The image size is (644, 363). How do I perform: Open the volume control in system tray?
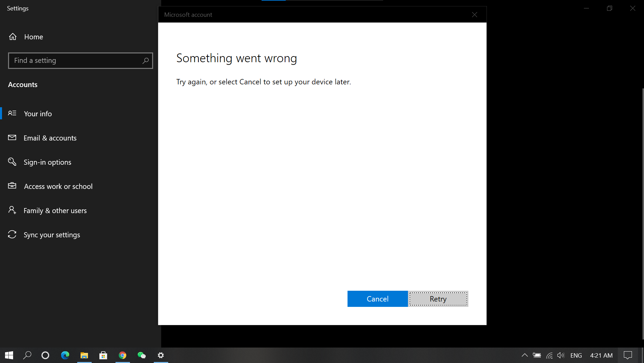tap(561, 355)
